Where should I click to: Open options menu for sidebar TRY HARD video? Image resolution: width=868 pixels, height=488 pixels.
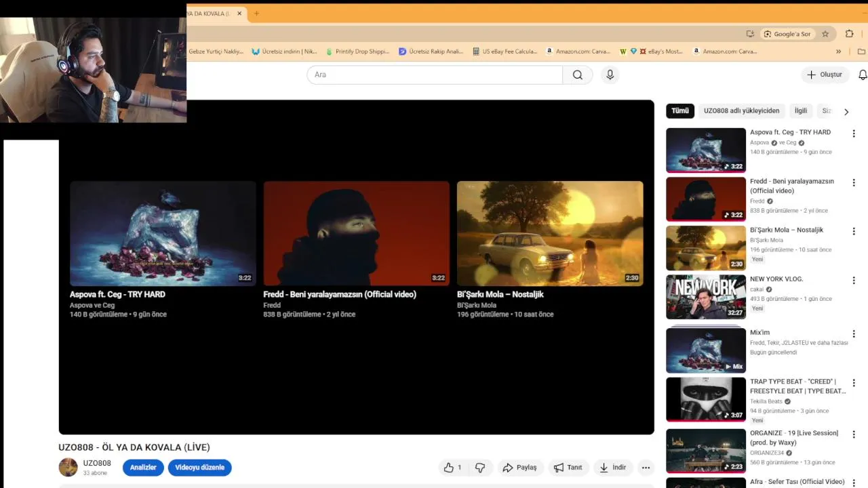pos(854,134)
